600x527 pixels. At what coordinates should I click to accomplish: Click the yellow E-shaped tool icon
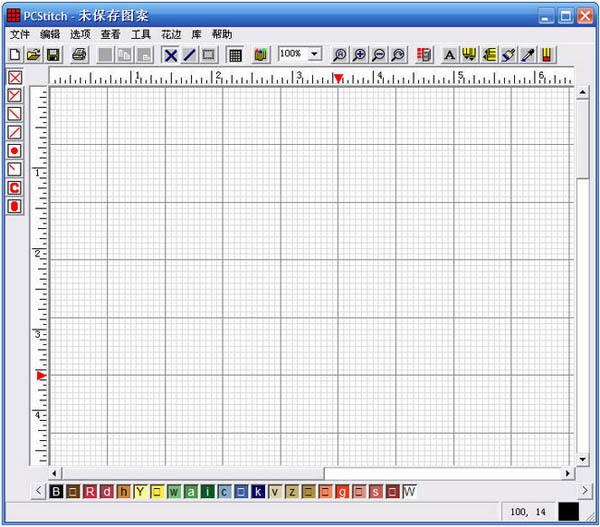(x=489, y=55)
